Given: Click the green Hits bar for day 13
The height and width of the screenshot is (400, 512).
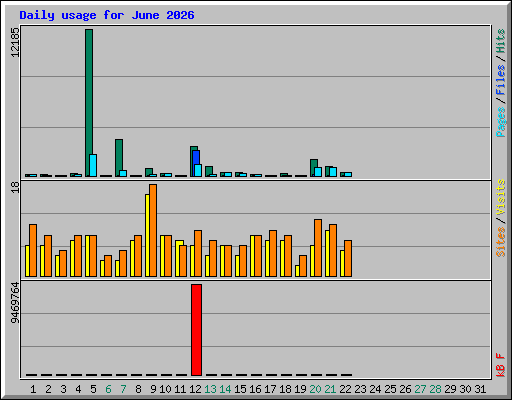Looking at the screenshot, I should pos(209,170).
